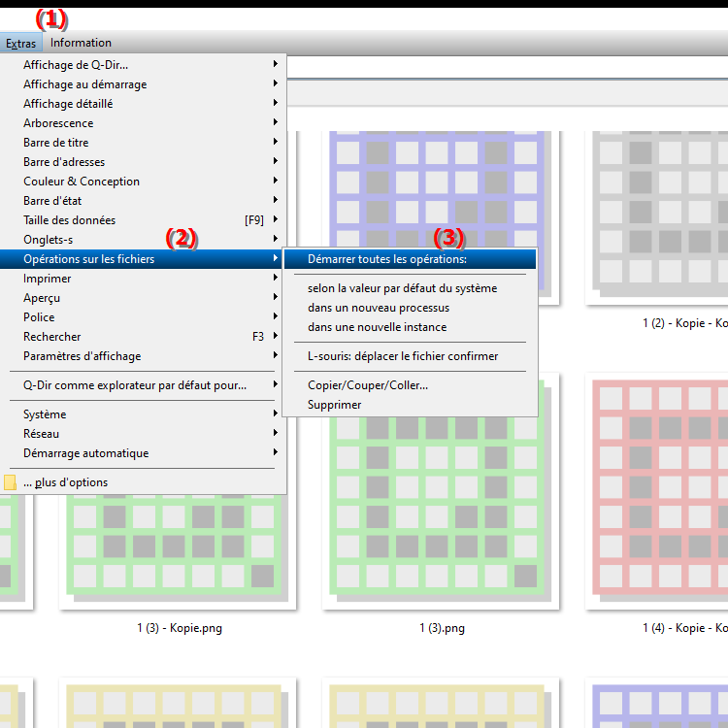Viewport: 728px width, 728px height.
Task: Click the folder icon beside plus d'options
Action: click(x=11, y=482)
